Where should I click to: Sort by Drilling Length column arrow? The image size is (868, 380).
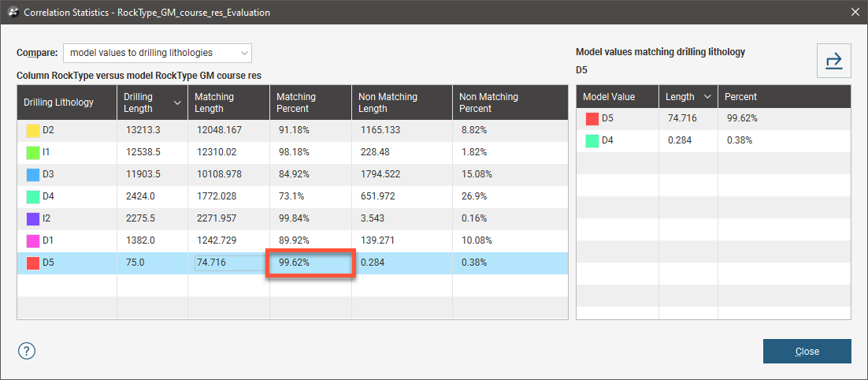[178, 102]
